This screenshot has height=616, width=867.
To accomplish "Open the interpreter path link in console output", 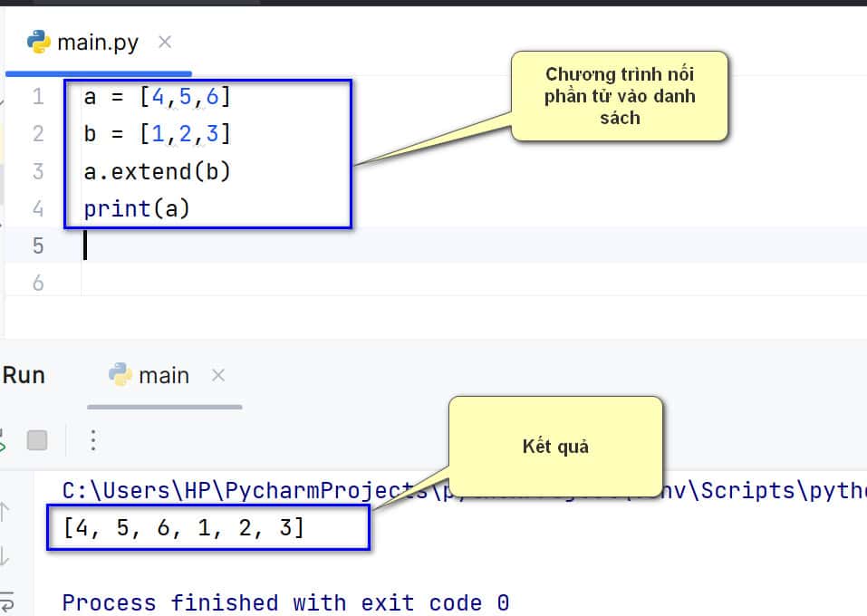I will (x=453, y=490).
